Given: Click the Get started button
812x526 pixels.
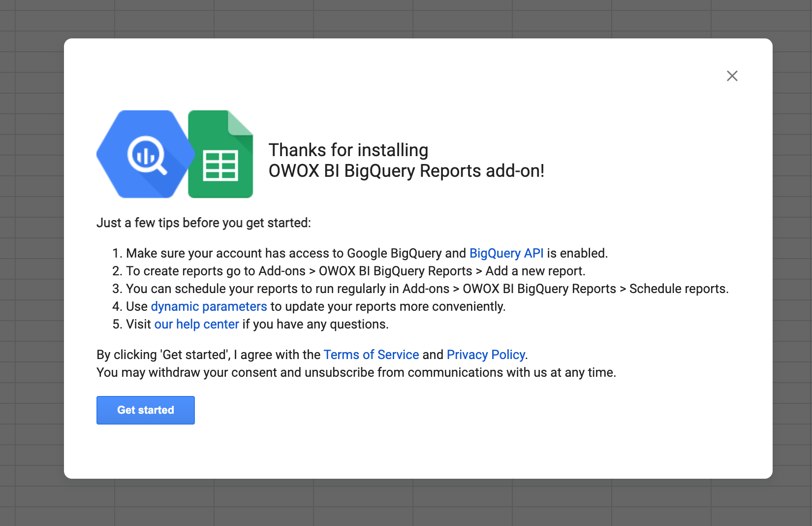Looking at the screenshot, I should click(146, 410).
